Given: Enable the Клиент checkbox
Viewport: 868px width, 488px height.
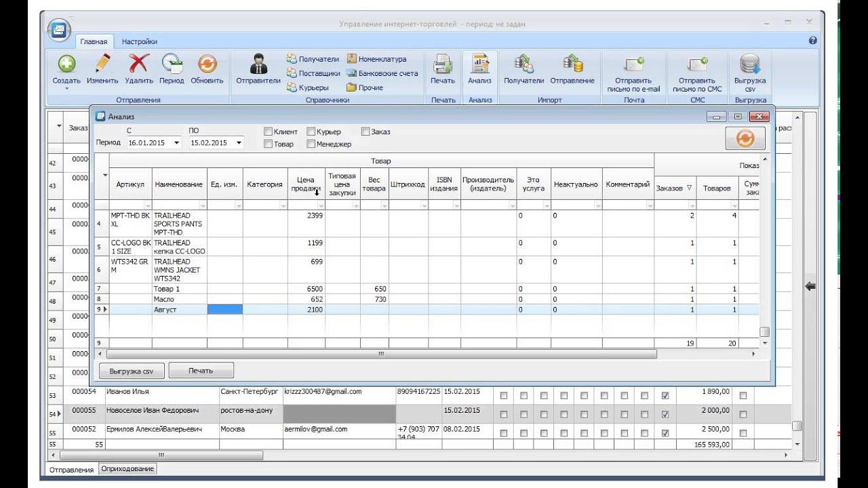Looking at the screenshot, I should [269, 131].
